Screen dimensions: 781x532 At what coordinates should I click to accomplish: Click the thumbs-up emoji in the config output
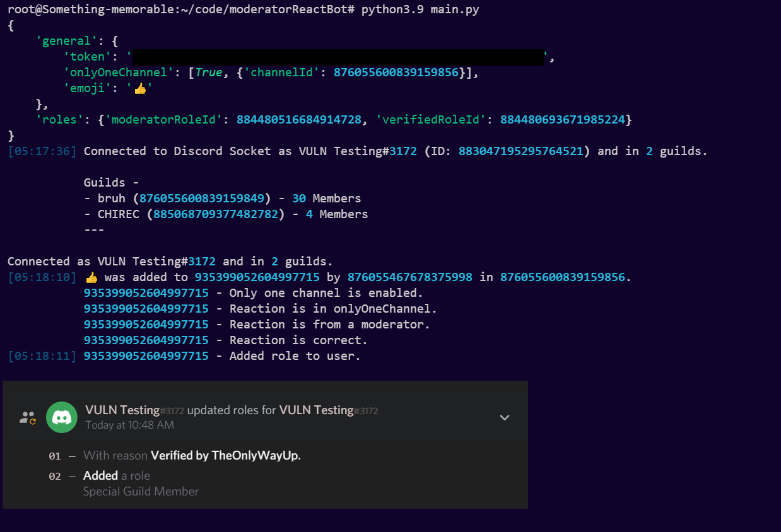[x=140, y=88]
